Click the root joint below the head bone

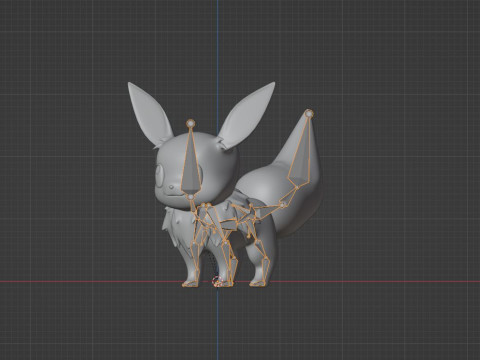(x=191, y=197)
